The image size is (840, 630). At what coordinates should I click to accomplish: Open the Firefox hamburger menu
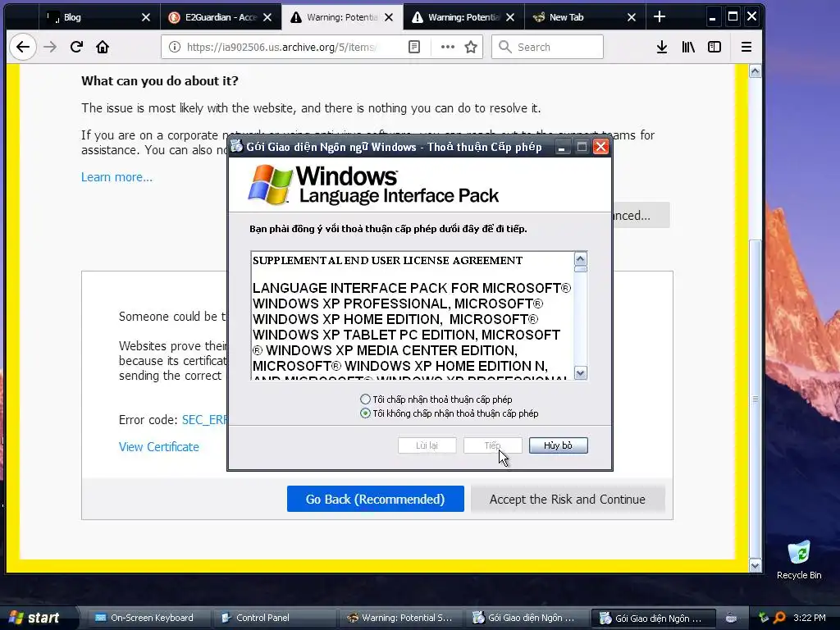pos(746,47)
